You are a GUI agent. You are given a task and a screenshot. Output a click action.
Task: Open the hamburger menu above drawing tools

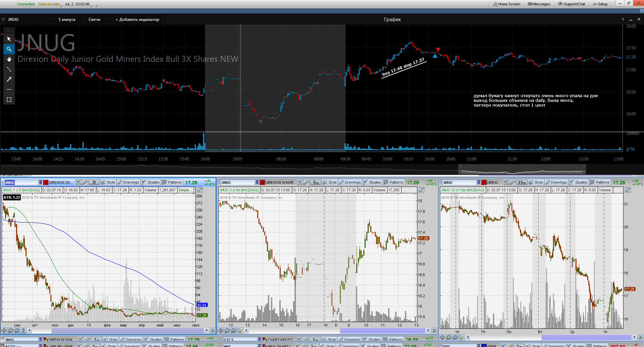(x=9, y=30)
